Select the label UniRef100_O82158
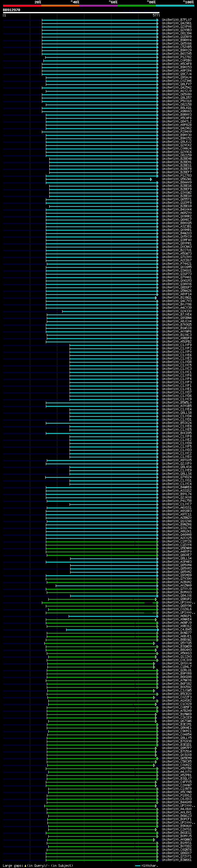 coord(177,104)
